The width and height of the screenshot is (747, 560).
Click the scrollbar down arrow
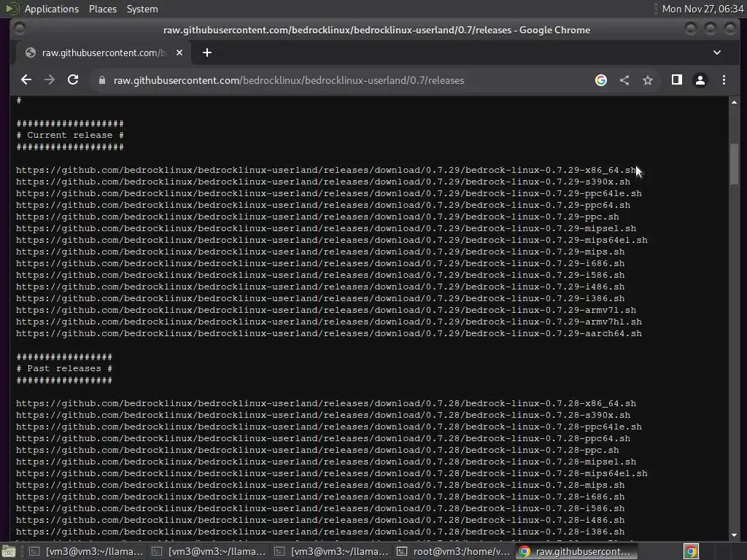click(x=734, y=534)
